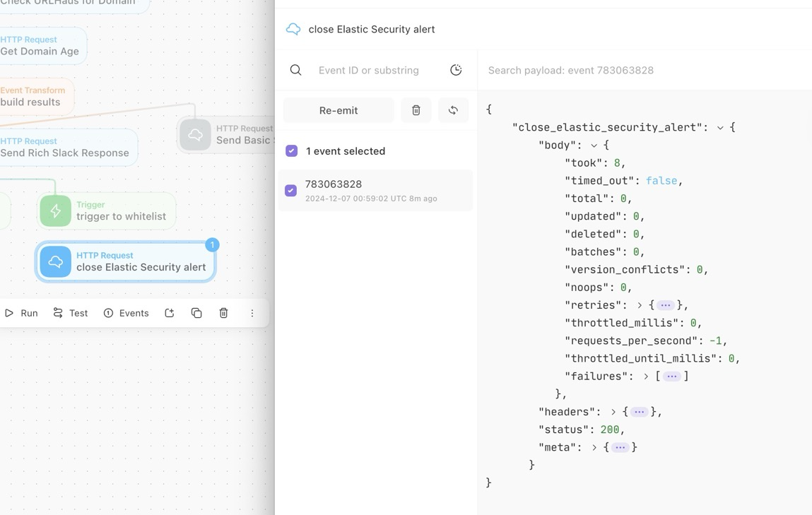
Task: Click the Re-emit button
Action: (339, 110)
